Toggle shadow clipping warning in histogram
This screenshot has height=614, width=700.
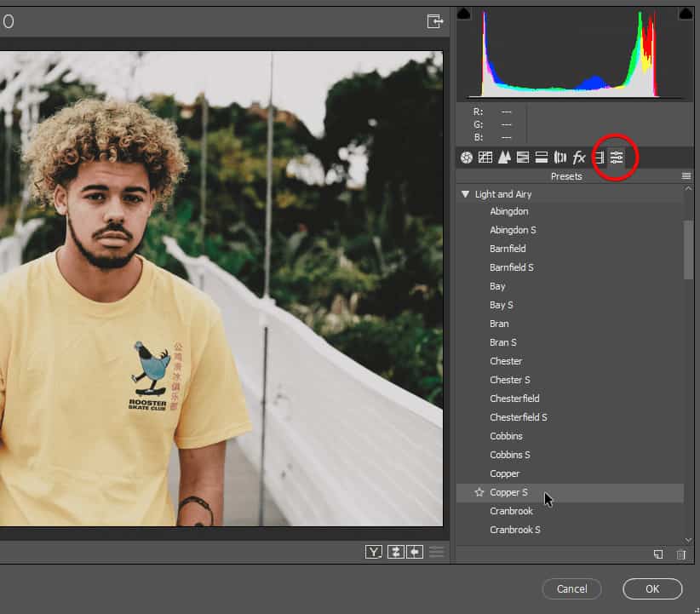(464, 14)
